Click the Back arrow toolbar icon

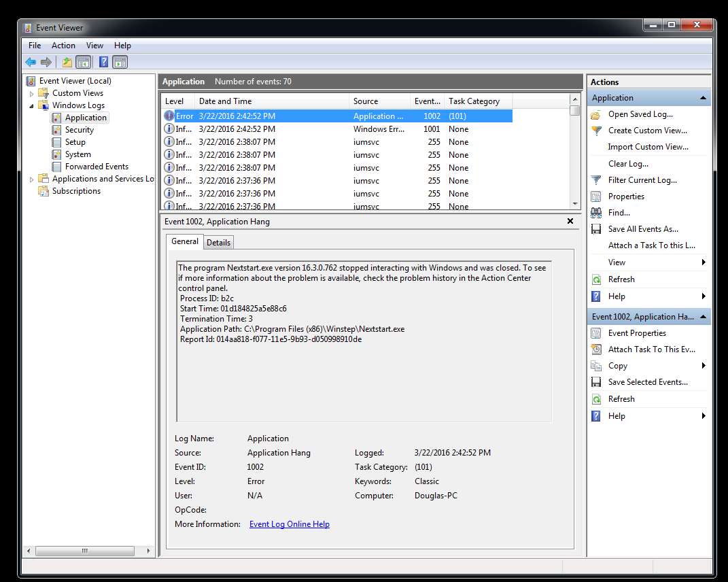coord(31,63)
